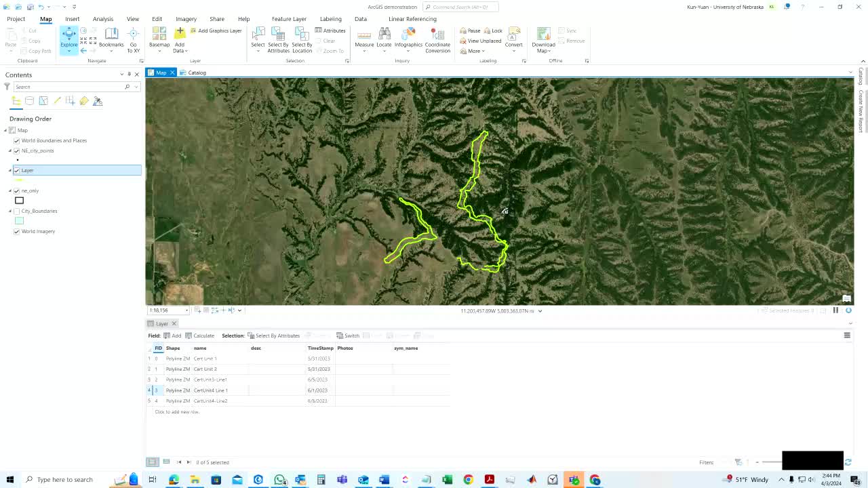868x488 pixels.
Task: Pause map drawing in status bar
Action: coord(835,310)
